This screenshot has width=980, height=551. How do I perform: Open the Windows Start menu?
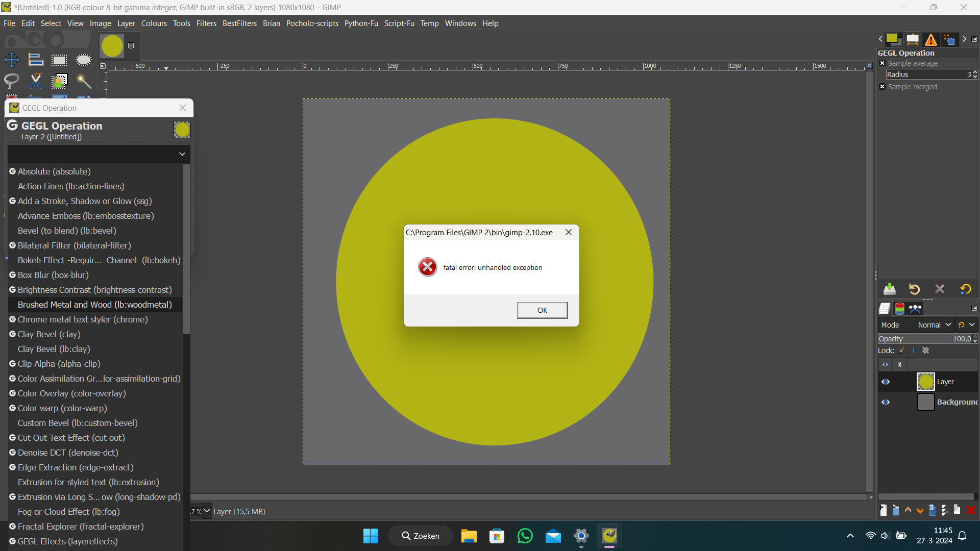tap(371, 536)
